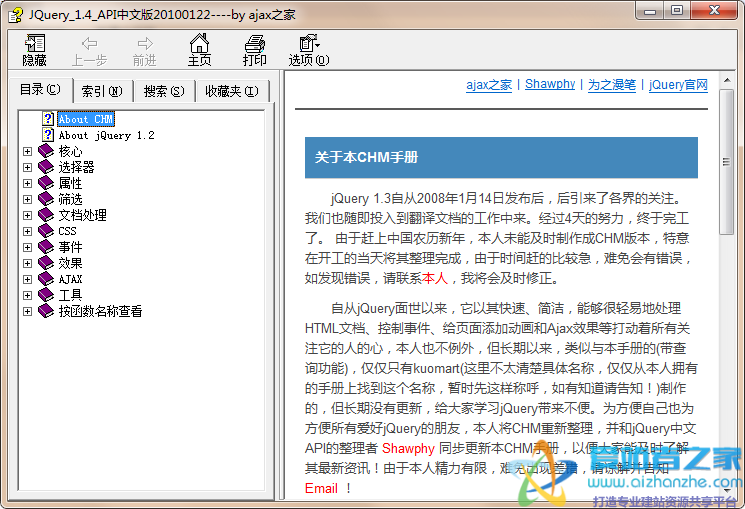
Task: Select the AJAX topic label
Action: 70,279
